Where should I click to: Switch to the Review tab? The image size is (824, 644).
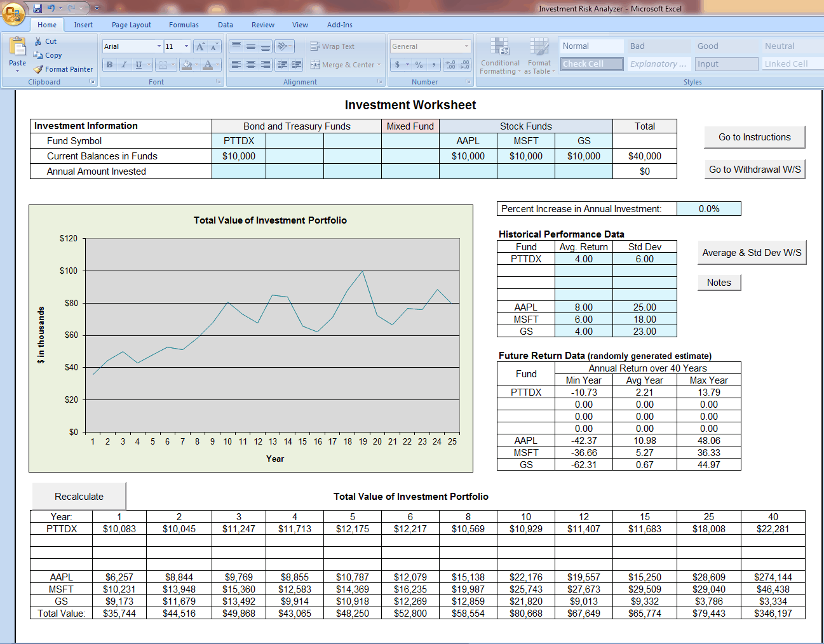pyautogui.click(x=263, y=25)
